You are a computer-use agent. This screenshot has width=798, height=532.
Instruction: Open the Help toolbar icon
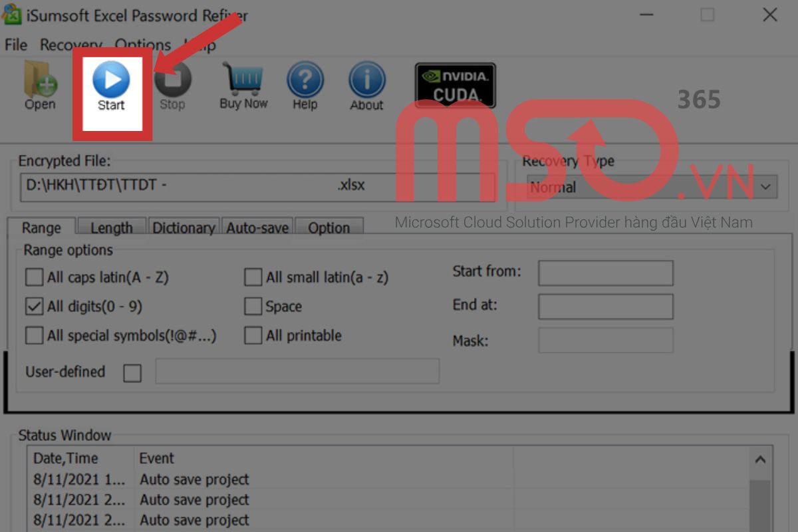point(305,86)
